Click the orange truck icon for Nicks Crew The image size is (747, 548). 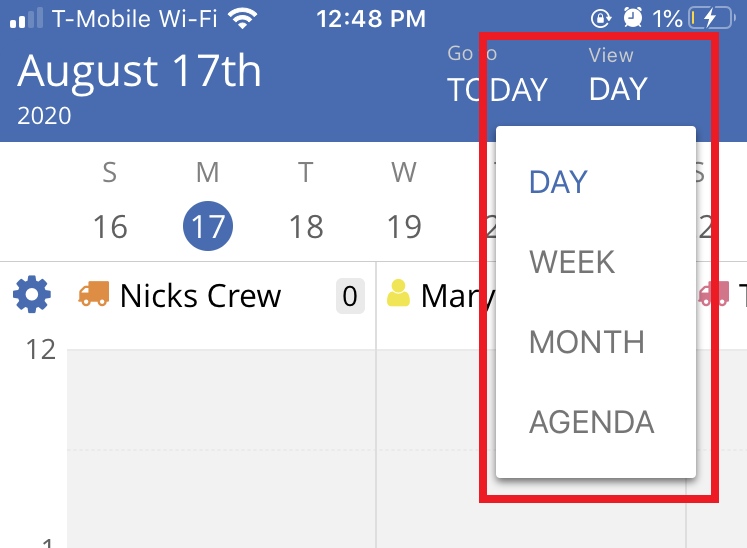[94, 294]
